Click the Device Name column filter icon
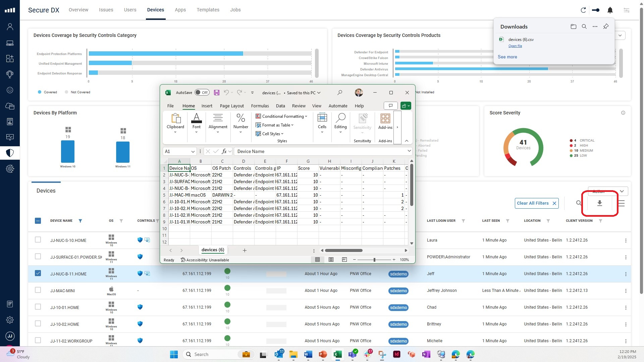The height and width of the screenshot is (362, 644). pos(80,221)
